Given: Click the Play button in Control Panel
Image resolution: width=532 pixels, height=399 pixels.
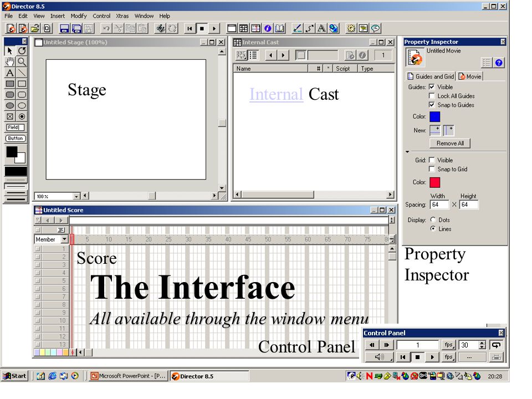Looking at the screenshot, I should (x=432, y=357).
